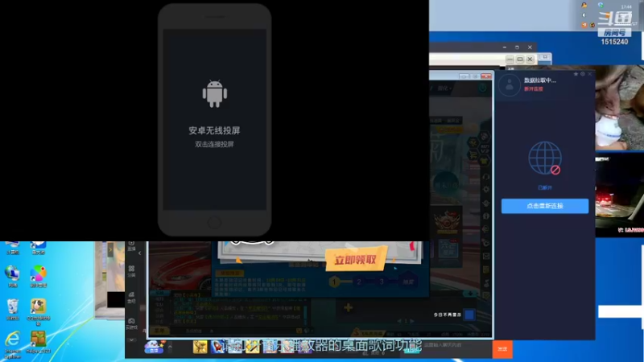Click the red disconnect text under 数据拉取中
This screenshot has width=644, height=362.
(x=533, y=89)
